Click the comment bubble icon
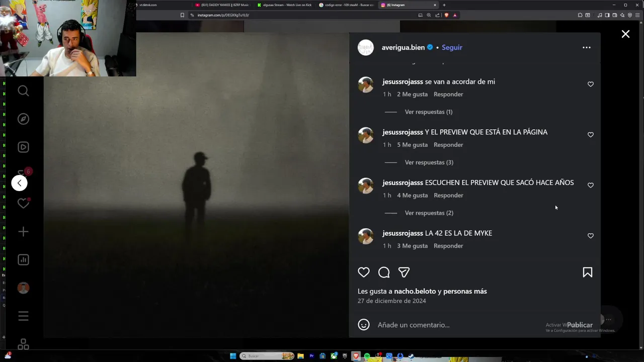This screenshot has height=362, width=644. click(384, 273)
